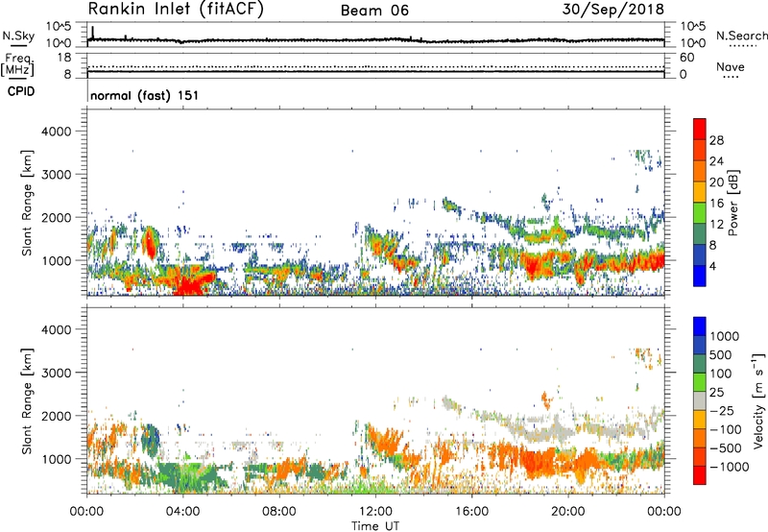Viewport: 768px width, 532px height.
Task: Click the date '30/Sep/2018'
Action: click(613, 10)
